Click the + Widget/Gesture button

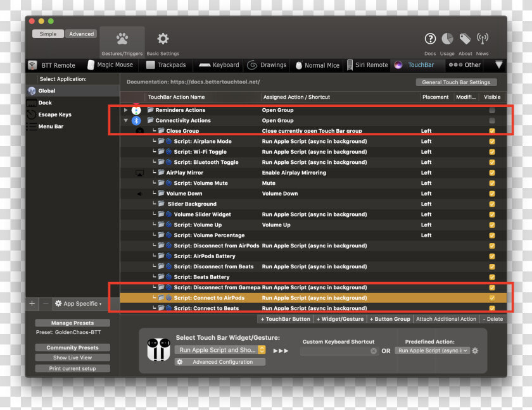point(340,319)
